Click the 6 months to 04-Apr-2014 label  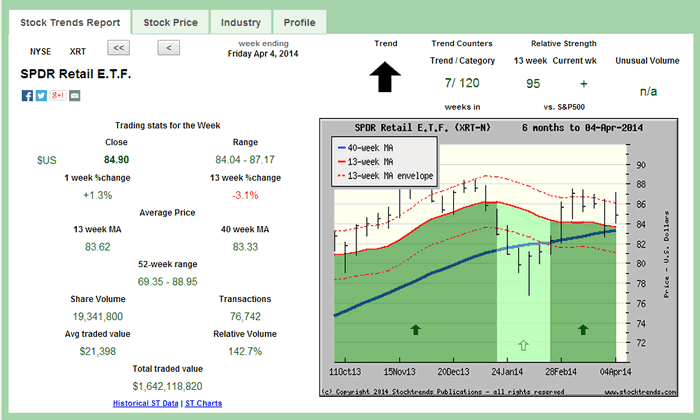point(583,128)
